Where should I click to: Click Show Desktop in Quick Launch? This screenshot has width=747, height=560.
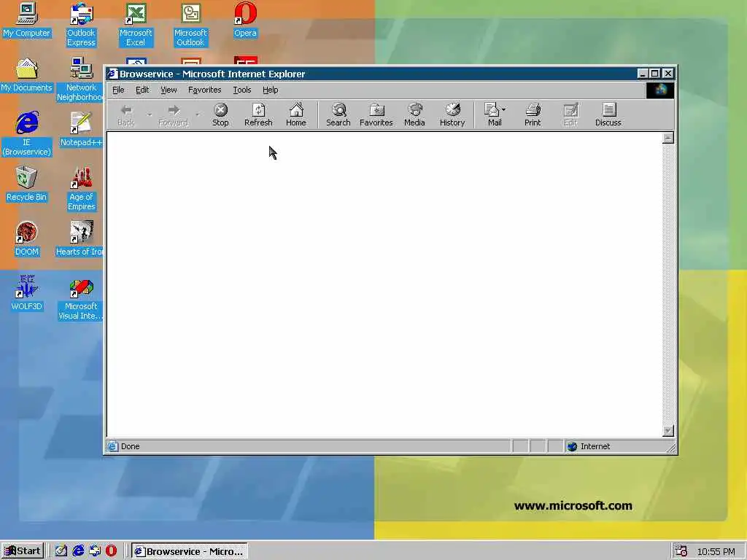[61, 551]
